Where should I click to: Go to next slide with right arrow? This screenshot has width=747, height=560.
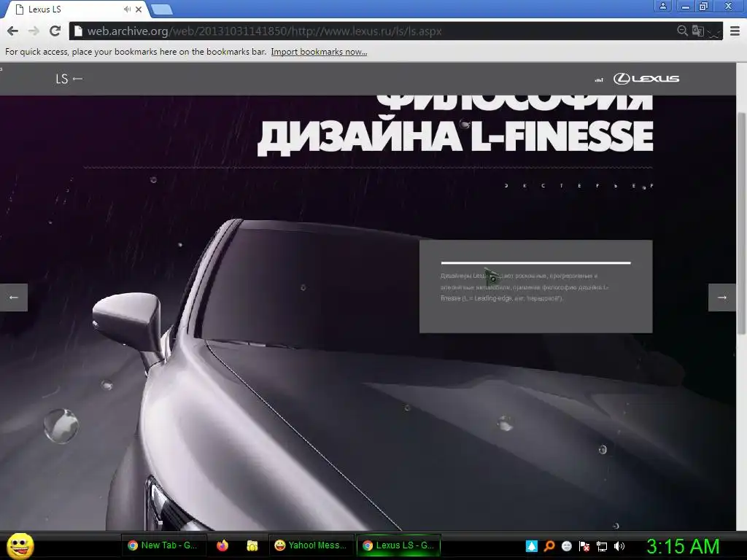click(x=722, y=297)
